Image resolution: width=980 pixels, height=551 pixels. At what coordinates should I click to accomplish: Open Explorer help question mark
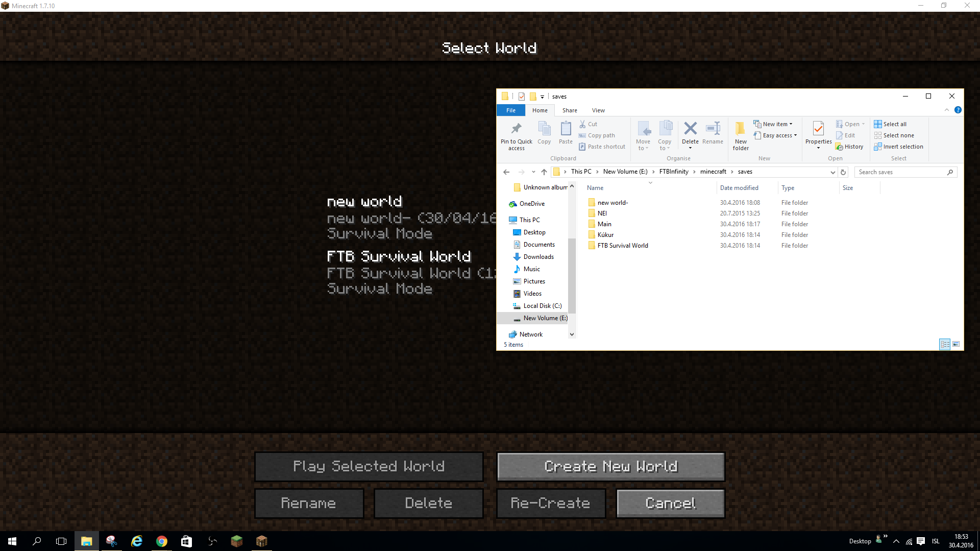point(958,110)
